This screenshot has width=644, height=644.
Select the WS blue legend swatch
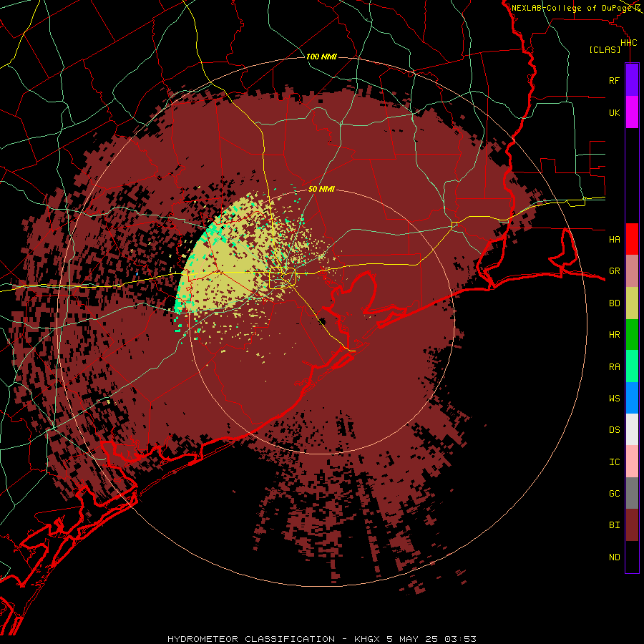point(632,398)
